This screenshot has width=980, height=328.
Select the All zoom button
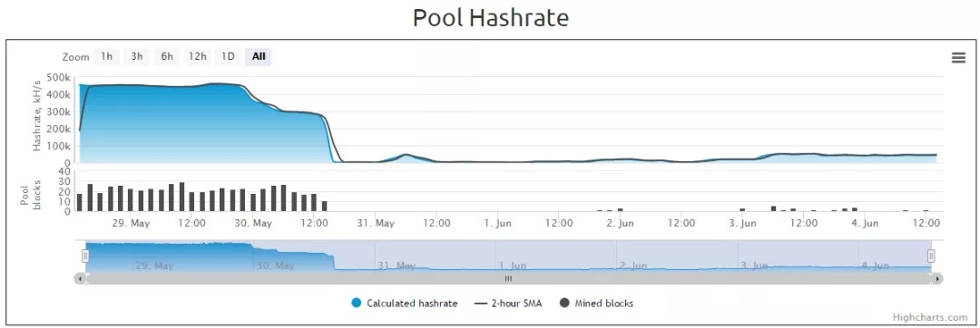(x=258, y=57)
